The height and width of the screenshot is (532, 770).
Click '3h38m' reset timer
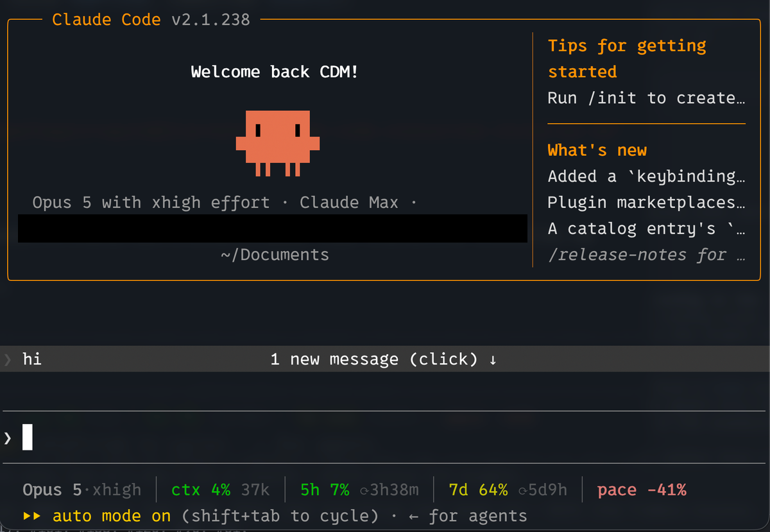coord(389,490)
